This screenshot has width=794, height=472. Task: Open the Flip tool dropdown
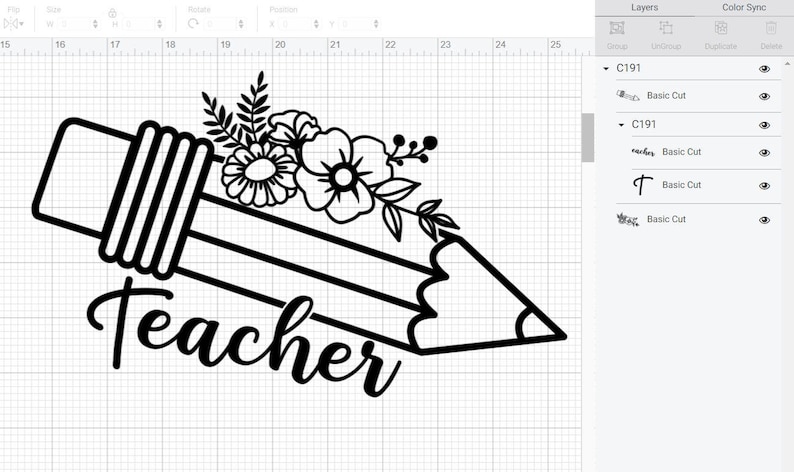pos(13,23)
